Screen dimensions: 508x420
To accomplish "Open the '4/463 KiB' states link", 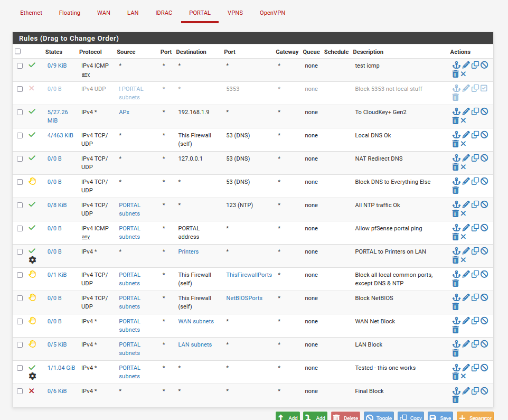I will tap(60, 135).
